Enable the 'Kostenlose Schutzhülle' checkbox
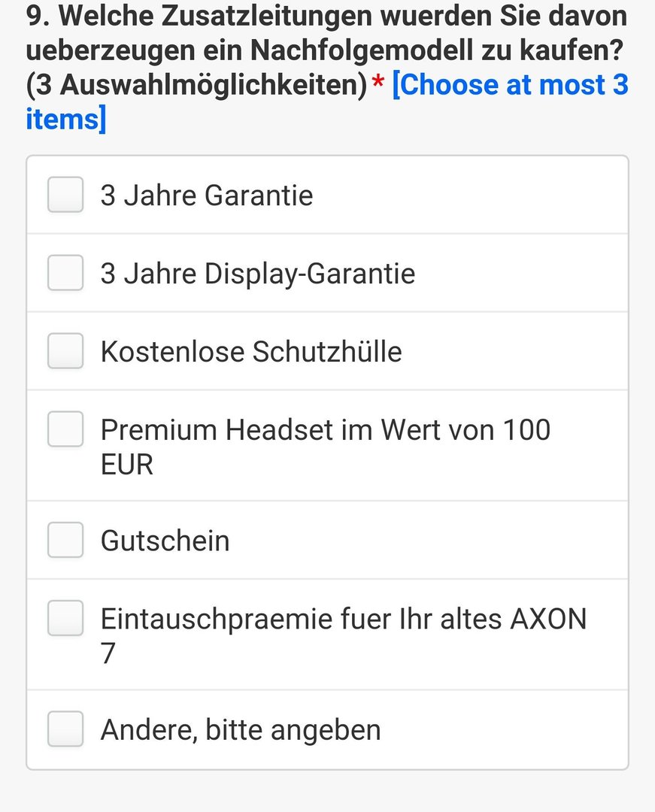 tap(65, 351)
